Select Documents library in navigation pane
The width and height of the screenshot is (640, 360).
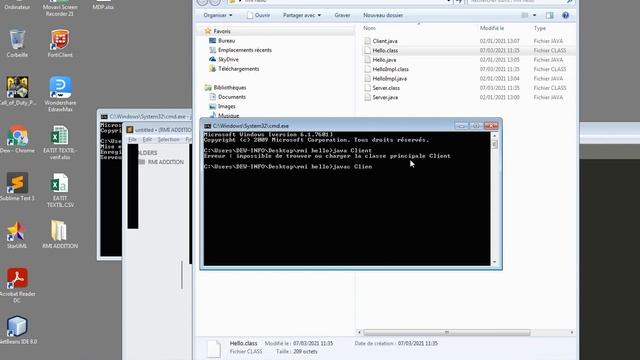tap(231, 97)
